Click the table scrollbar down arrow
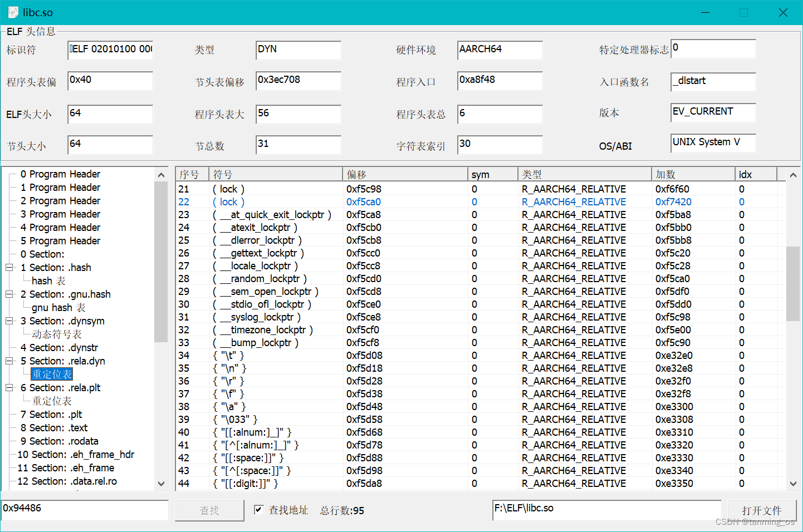The image size is (803, 532). (x=793, y=484)
